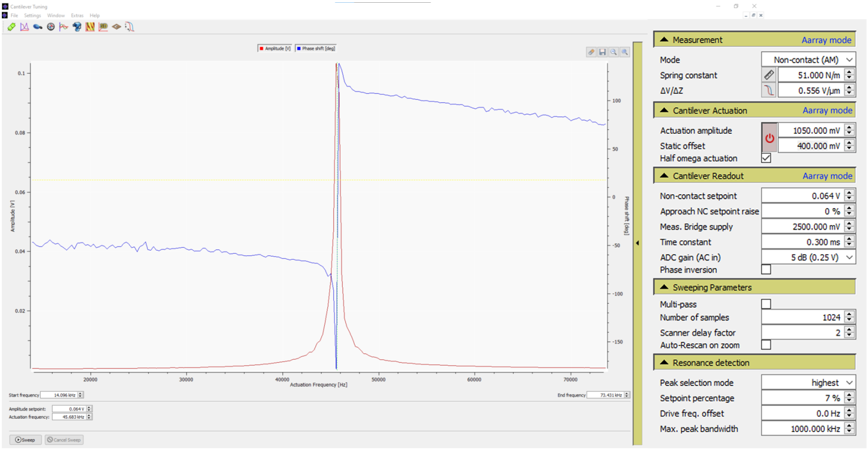Open the Settings menu
This screenshot has height=450, width=868.
[x=33, y=16]
